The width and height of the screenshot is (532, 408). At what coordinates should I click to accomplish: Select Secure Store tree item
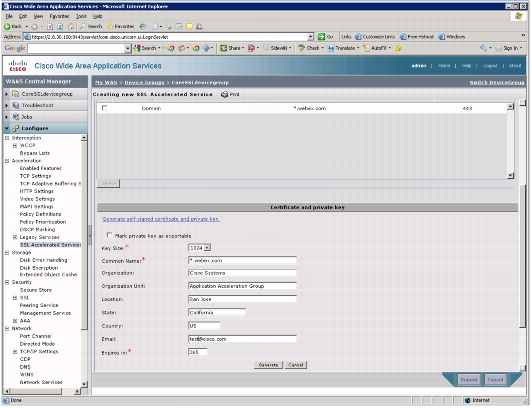click(x=36, y=291)
